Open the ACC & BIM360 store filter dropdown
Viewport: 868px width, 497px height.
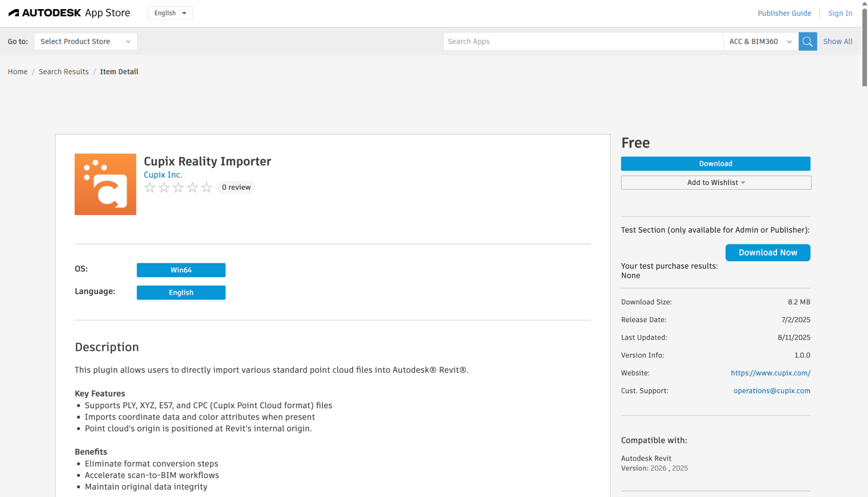760,41
